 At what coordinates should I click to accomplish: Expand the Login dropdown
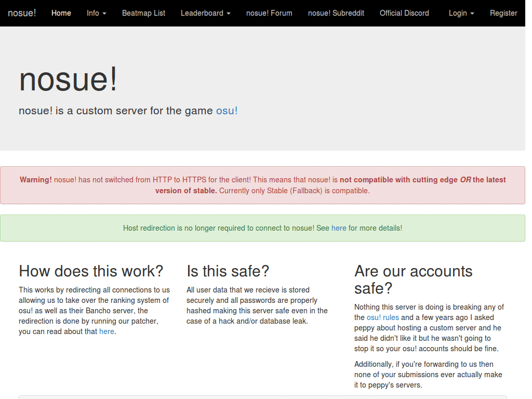(x=461, y=13)
